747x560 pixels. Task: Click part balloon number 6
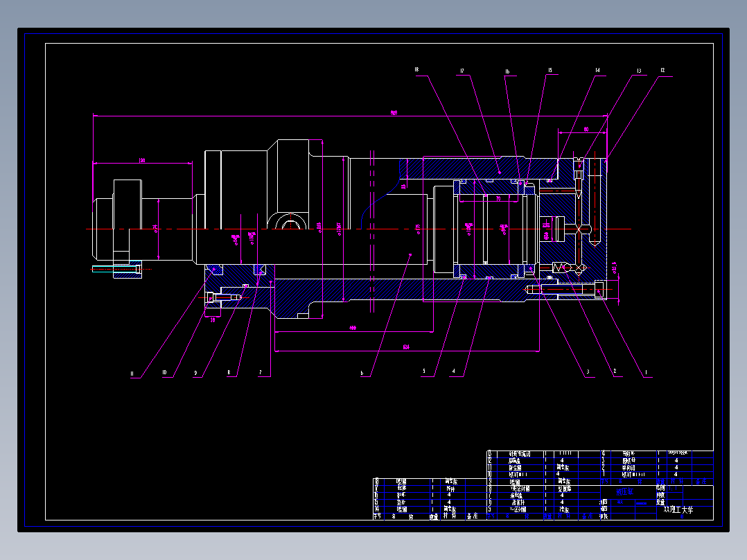point(362,373)
